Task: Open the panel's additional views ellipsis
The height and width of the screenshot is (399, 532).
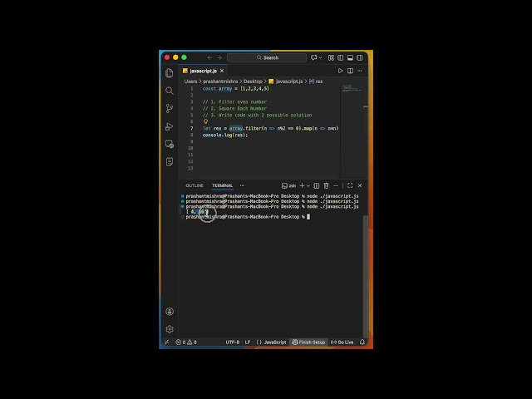Action: click(x=242, y=185)
